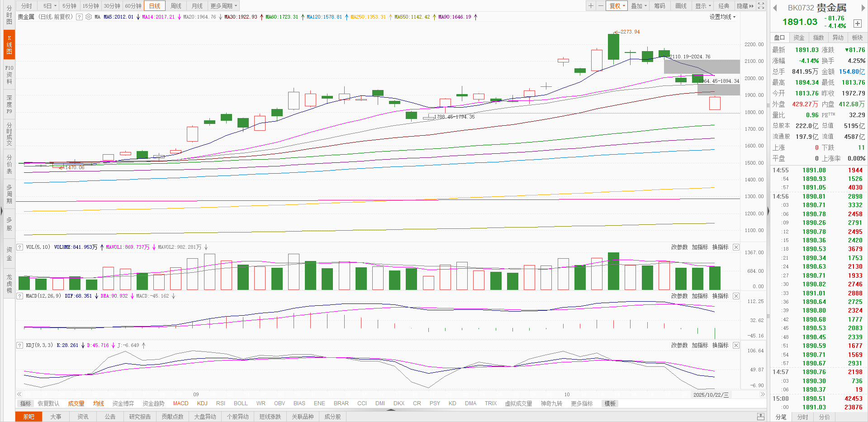
Task: Switch to the 周线 weekly chart tab
Action: tap(176, 6)
